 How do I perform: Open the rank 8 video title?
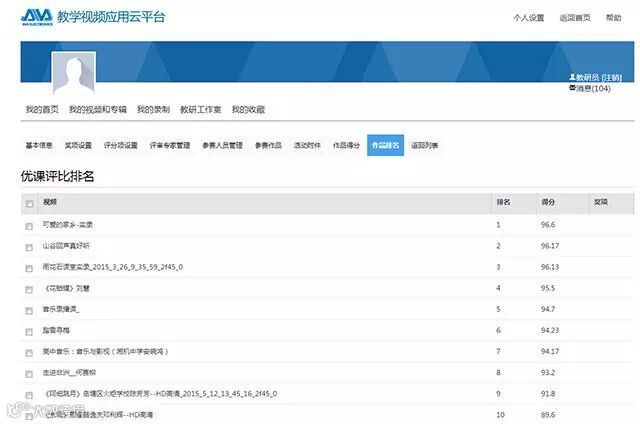[x=69, y=373]
